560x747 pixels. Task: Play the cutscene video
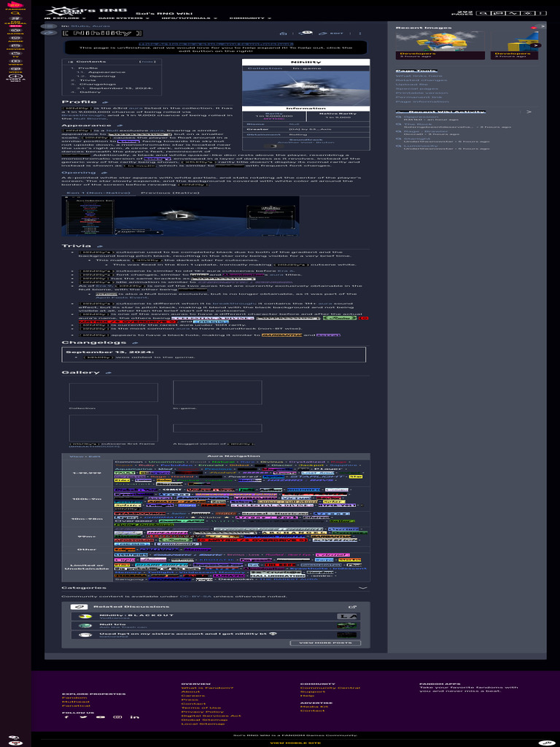coord(180,216)
